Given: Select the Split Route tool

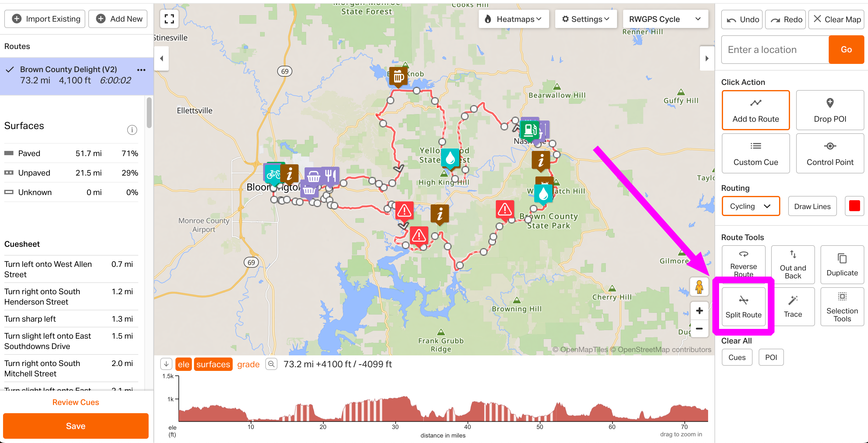Looking at the screenshot, I should (744, 307).
